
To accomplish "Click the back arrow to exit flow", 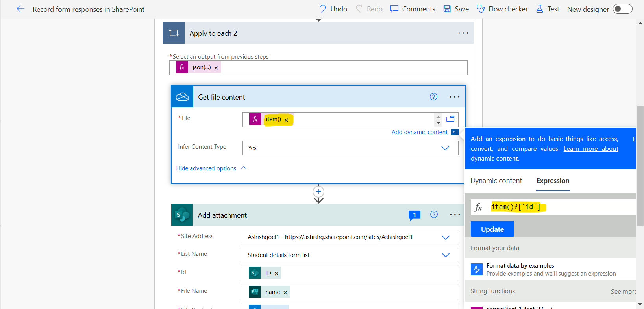I will (20, 9).
